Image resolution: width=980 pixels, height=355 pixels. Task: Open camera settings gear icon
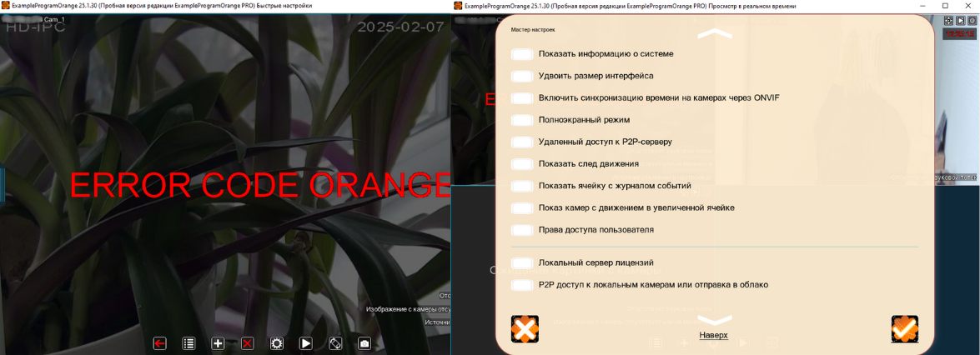(x=277, y=343)
